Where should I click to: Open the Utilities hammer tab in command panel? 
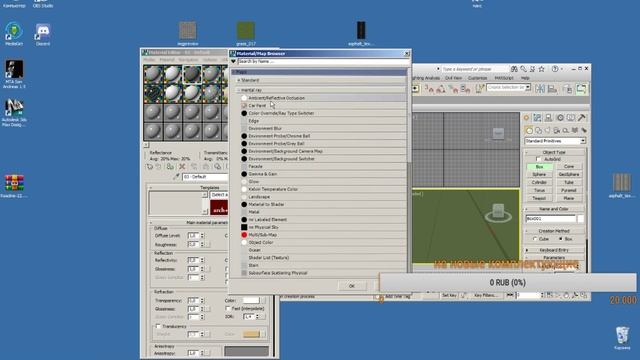click(x=581, y=118)
